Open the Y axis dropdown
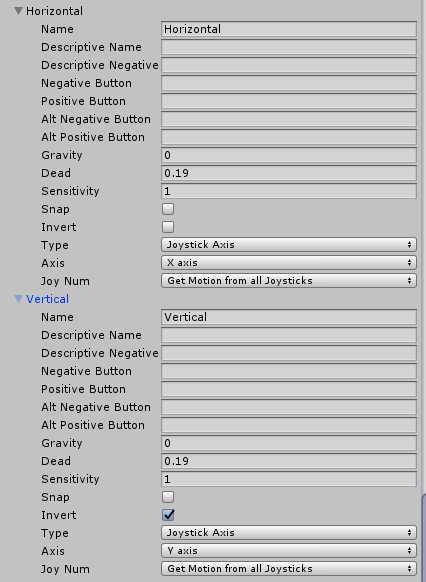This screenshot has width=426, height=582. pyautogui.click(x=289, y=551)
